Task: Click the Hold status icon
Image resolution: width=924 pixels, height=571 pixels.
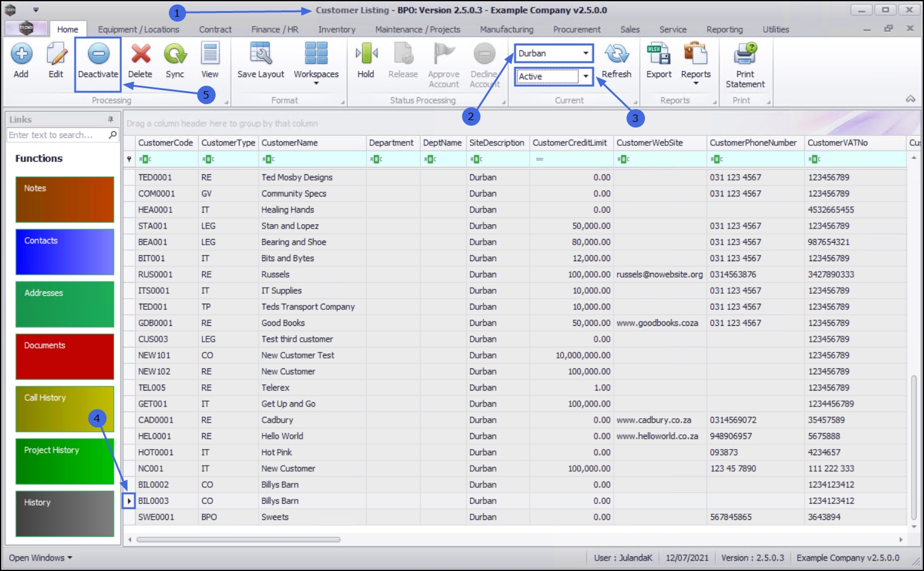Action: (366, 54)
